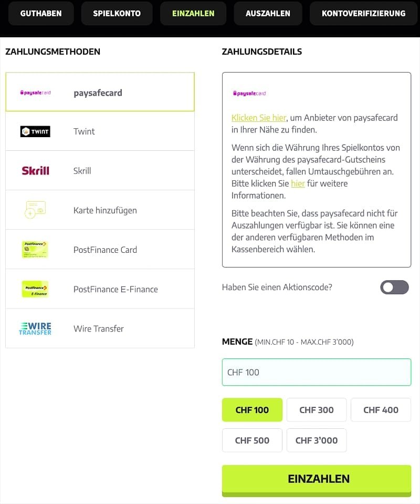Choose the CHF 3'000 maximum amount
Viewport: 420px width, 504px height.
317,440
